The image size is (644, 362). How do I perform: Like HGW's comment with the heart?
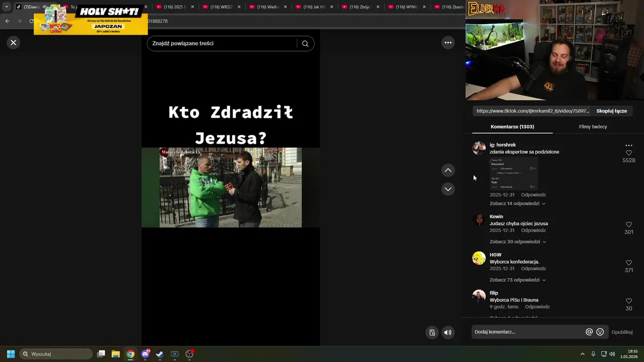pyautogui.click(x=628, y=263)
